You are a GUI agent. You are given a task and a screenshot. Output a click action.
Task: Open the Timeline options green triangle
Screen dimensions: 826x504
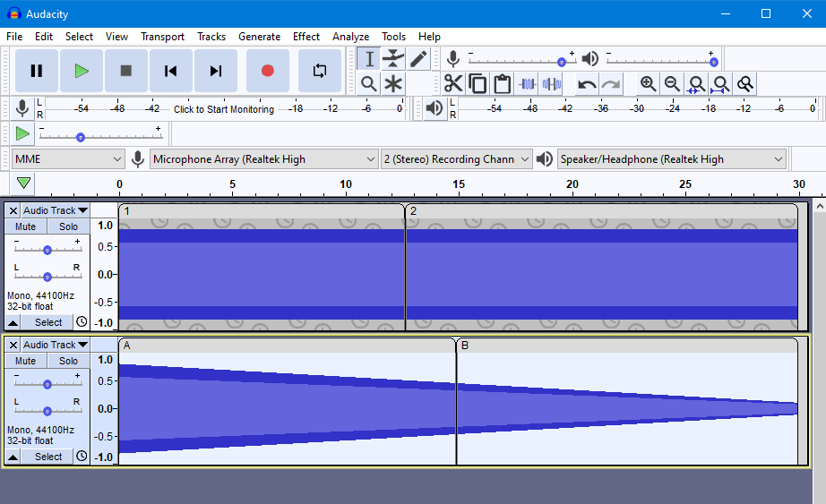click(23, 184)
